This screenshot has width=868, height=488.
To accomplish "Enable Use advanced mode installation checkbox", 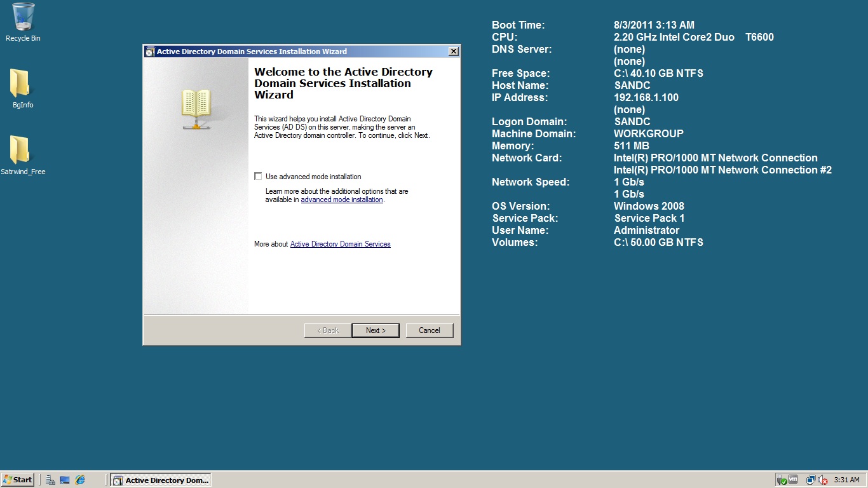I will [x=258, y=177].
